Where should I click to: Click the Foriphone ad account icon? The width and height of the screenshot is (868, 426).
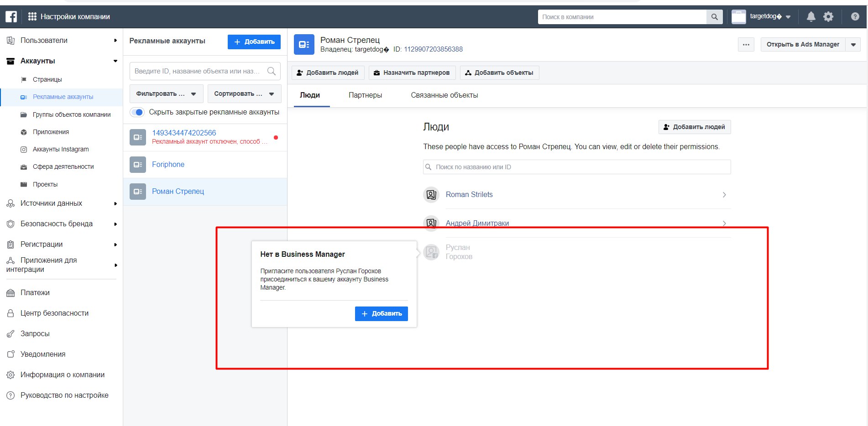click(138, 165)
